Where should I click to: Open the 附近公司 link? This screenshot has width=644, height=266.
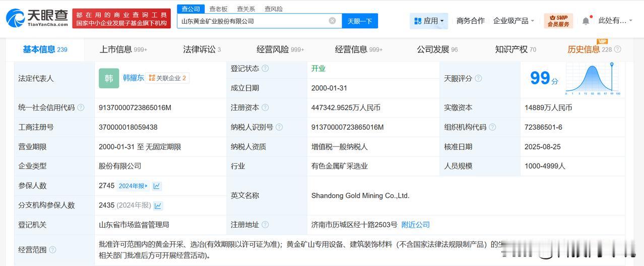[x=416, y=225]
